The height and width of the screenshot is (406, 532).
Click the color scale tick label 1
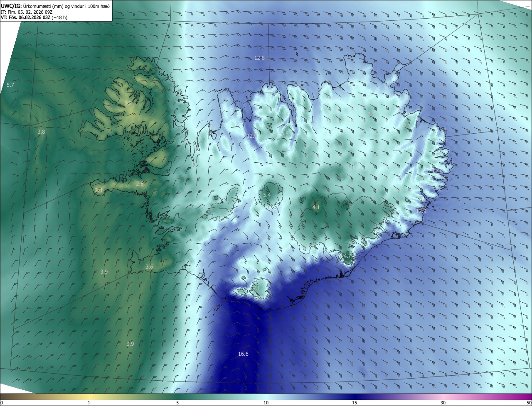coord(89,403)
